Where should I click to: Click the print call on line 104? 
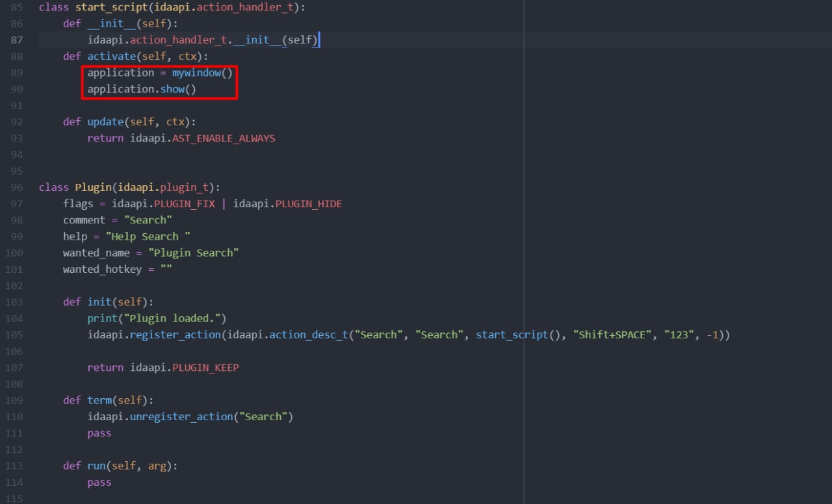[x=103, y=318]
